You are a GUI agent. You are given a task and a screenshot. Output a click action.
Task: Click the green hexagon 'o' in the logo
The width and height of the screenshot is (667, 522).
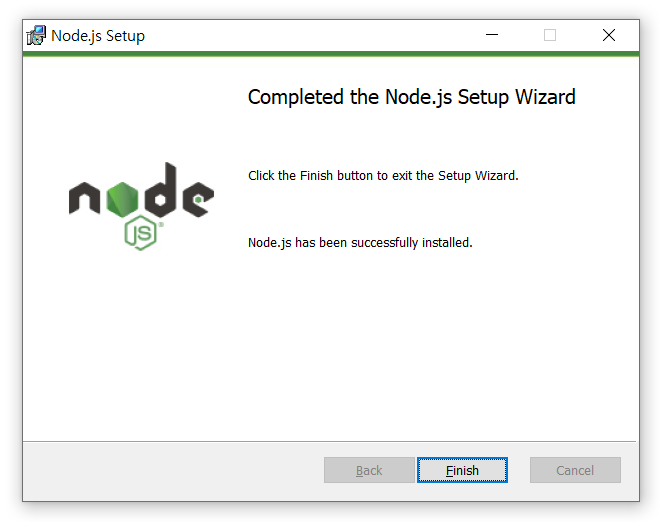coord(122,199)
